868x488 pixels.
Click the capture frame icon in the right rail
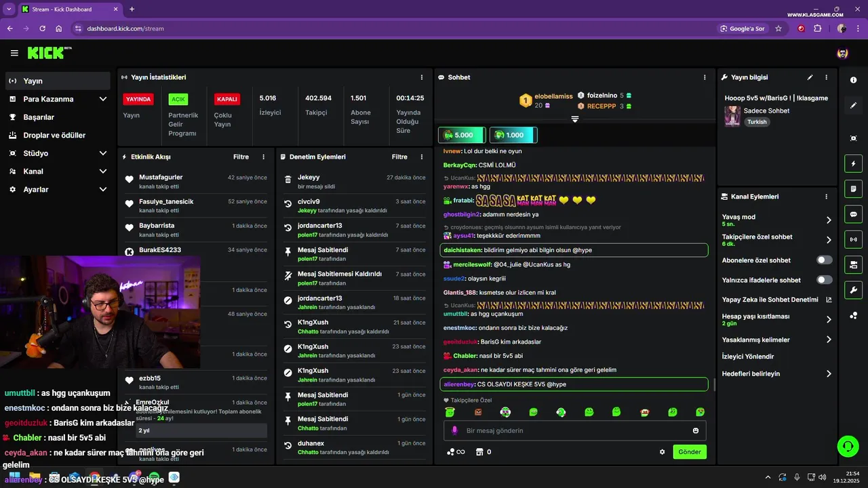853,138
